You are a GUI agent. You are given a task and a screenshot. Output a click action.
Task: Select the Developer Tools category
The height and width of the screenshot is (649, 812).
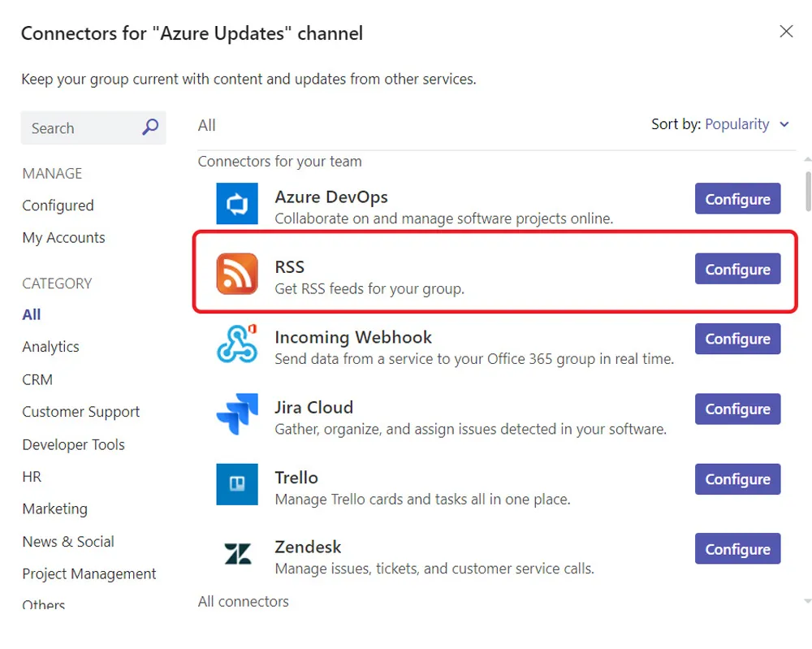tap(74, 444)
